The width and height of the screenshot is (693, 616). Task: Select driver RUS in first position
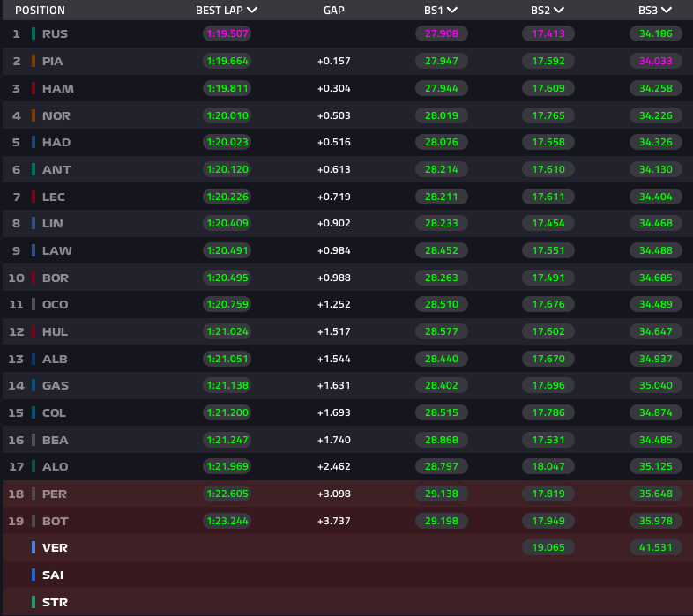click(x=55, y=34)
